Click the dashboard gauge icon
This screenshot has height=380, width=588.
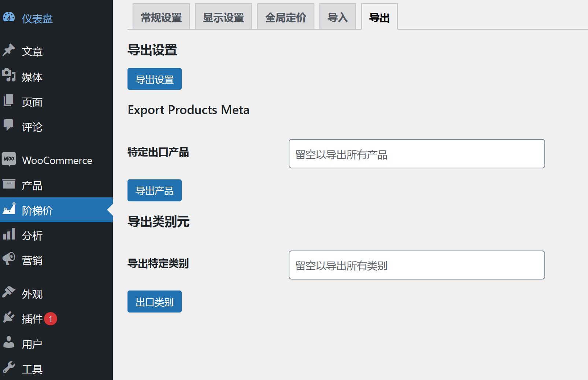click(x=8, y=17)
